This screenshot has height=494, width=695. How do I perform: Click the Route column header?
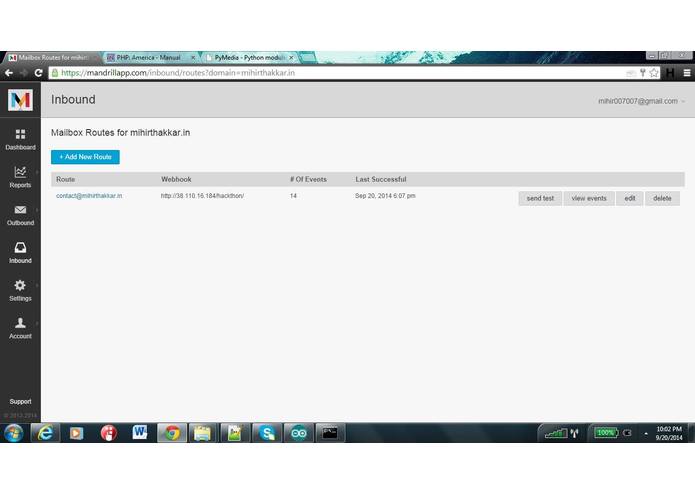[66, 179]
